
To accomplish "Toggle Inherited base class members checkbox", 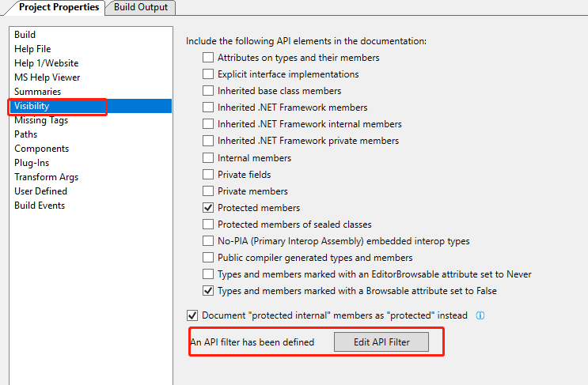I will tap(208, 91).
